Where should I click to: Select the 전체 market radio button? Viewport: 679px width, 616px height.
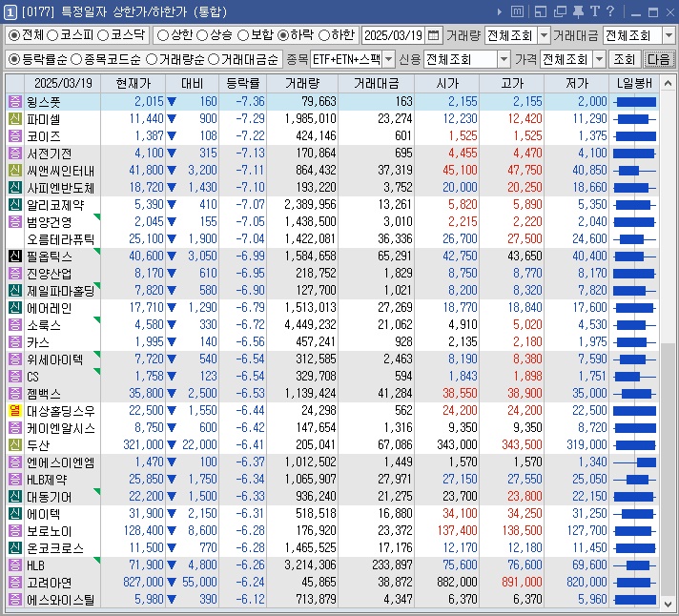coord(14,35)
